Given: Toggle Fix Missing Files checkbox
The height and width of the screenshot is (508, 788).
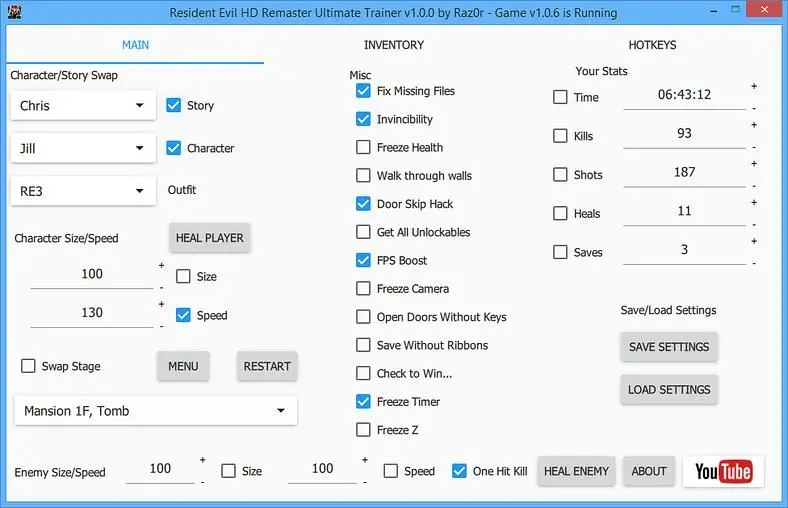Looking at the screenshot, I should (x=363, y=90).
